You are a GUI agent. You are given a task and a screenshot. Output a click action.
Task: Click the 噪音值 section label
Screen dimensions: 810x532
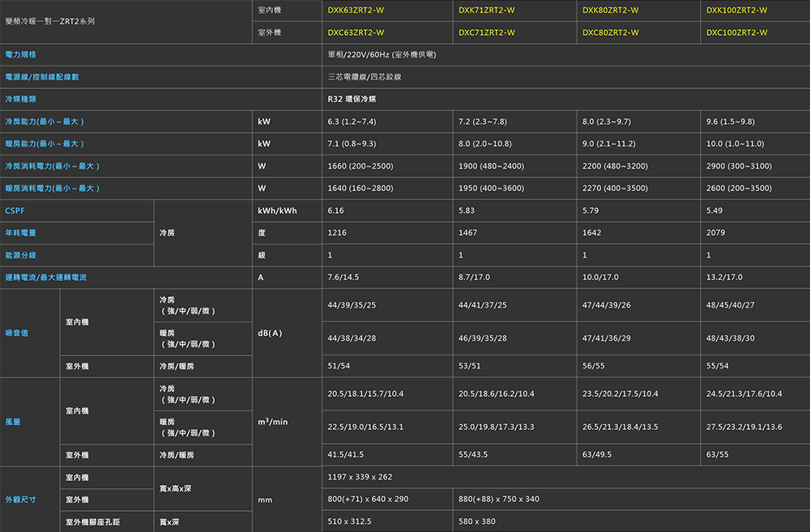pos(16,333)
